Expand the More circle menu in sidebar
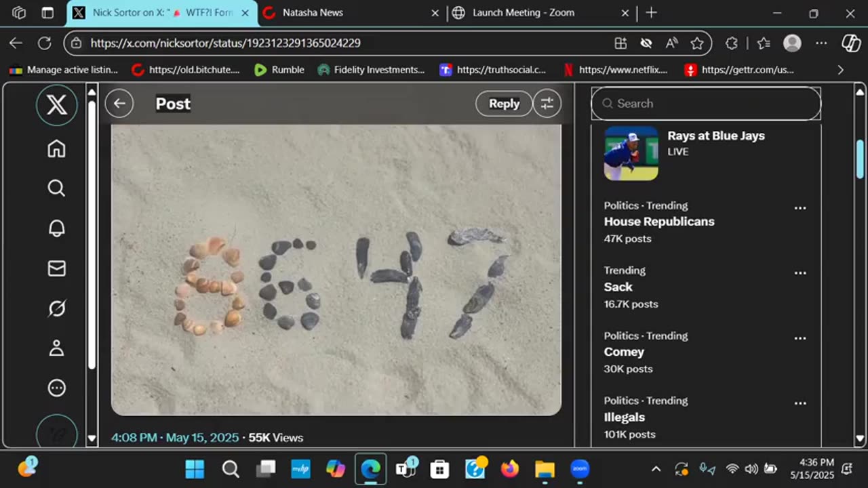 tap(57, 388)
